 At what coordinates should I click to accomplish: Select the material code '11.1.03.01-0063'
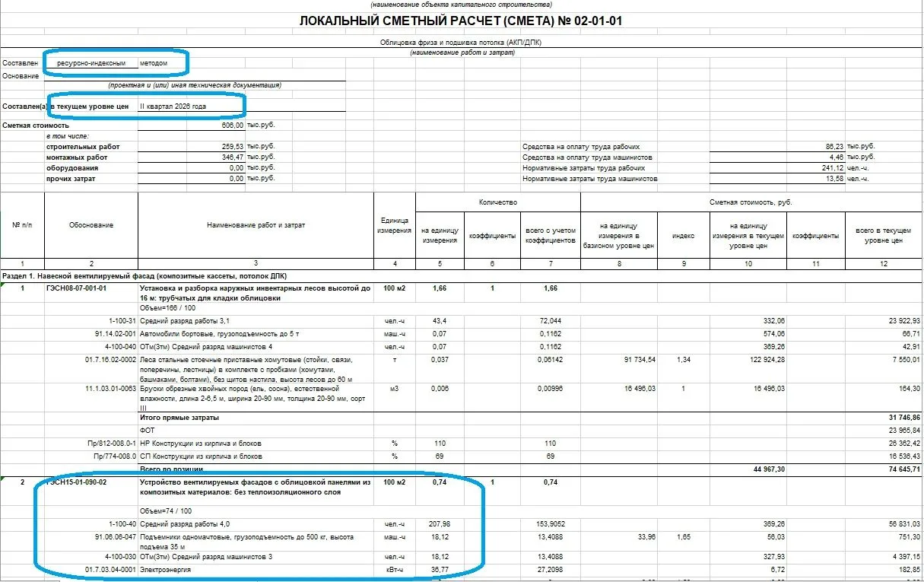[x=110, y=389]
